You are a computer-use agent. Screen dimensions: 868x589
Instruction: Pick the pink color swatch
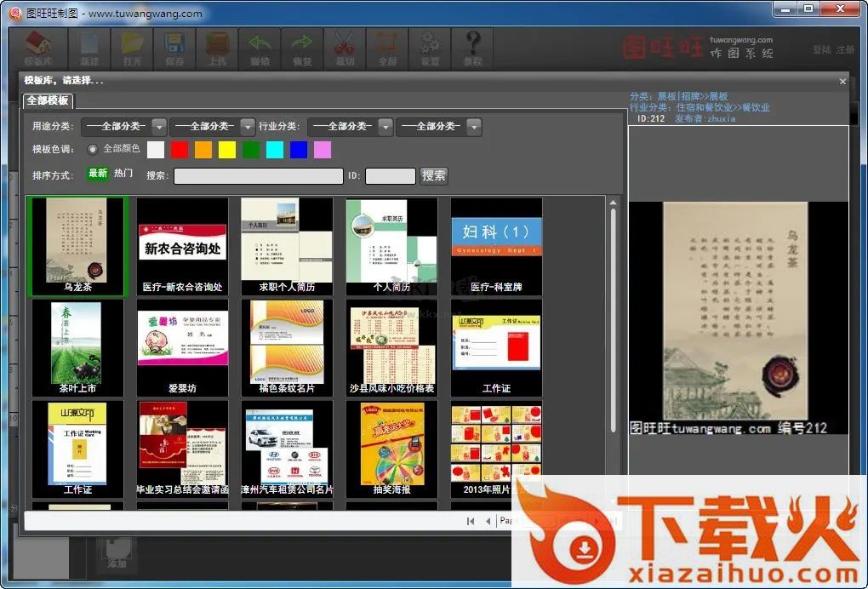(x=323, y=150)
